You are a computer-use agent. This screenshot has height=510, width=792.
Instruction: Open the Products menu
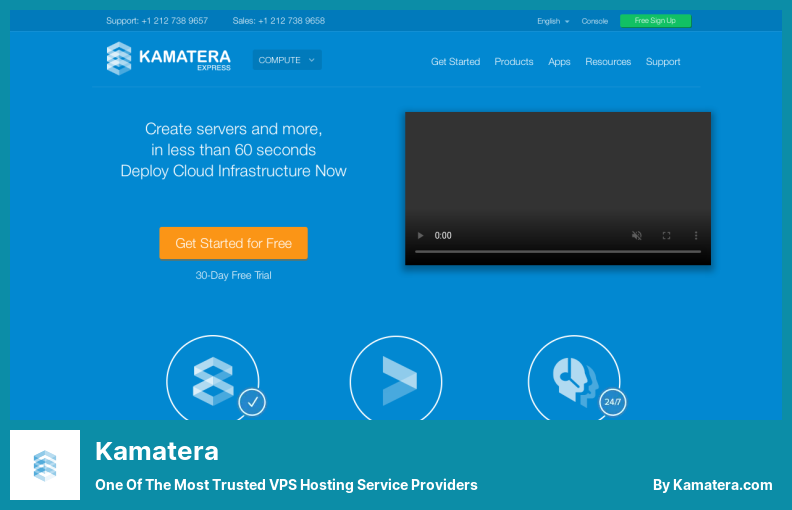tap(514, 62)
